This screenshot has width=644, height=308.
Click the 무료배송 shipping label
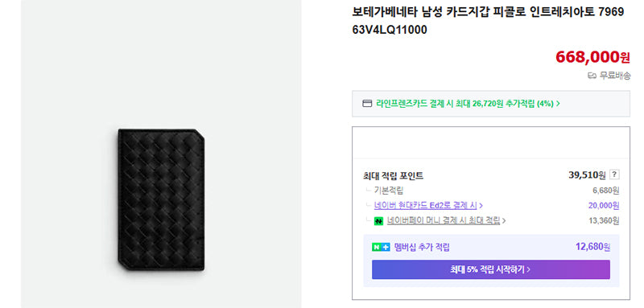[614, 76]
